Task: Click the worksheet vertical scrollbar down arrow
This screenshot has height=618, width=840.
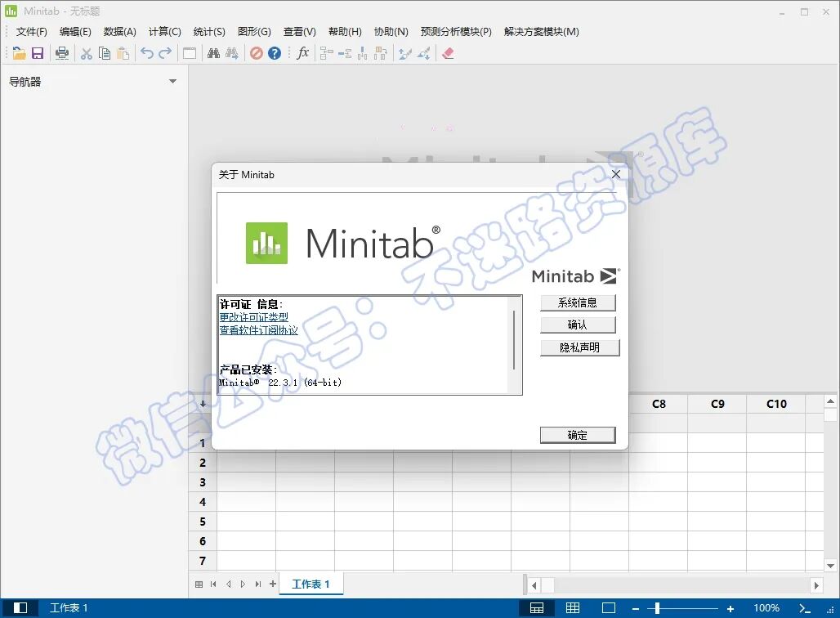Action: [x=830, y=566]
